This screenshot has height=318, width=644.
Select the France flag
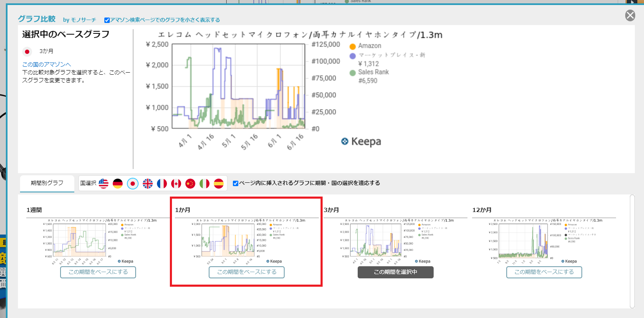point(162,183)
